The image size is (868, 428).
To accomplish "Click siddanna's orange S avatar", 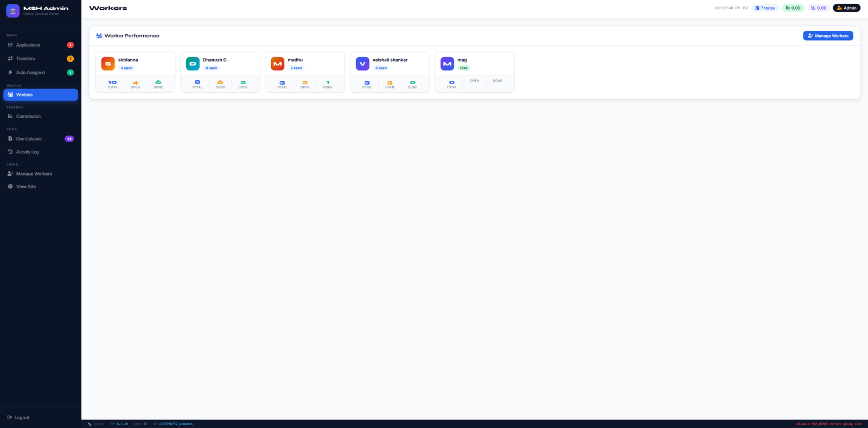I will click(108, 63).
